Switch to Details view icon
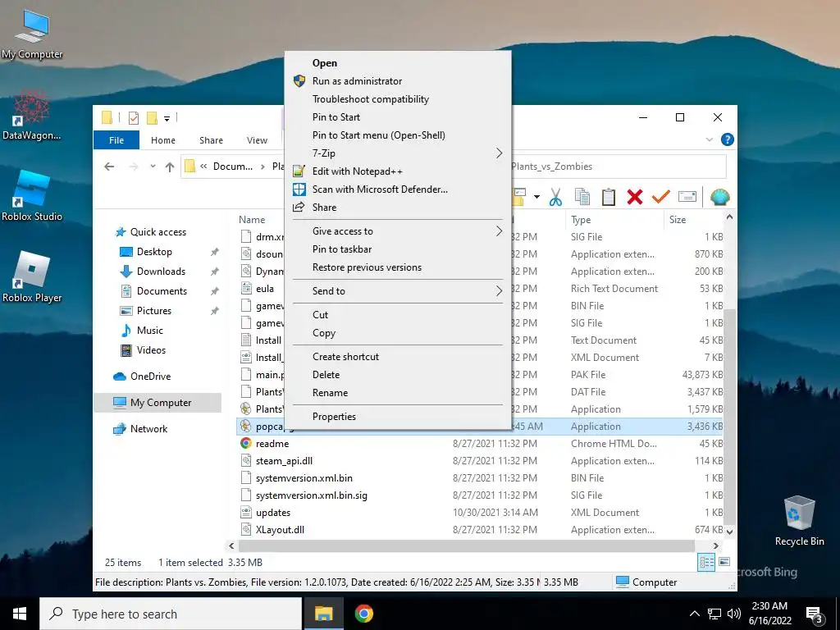Screen dimensions: 840x630 706,562
